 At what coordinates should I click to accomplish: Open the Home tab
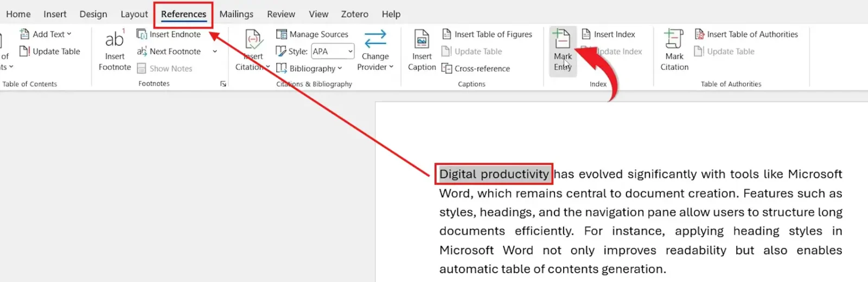pos(18,14)
